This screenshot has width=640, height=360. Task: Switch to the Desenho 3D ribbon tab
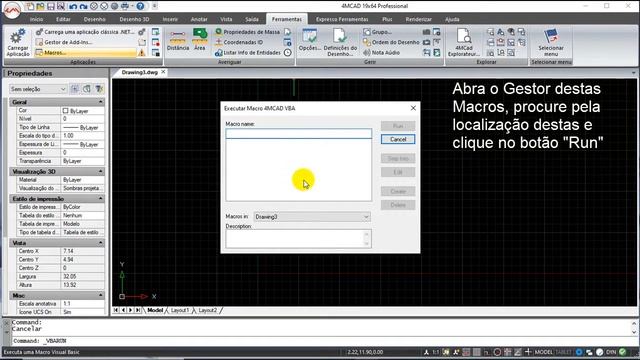click(x=134, y=19)
